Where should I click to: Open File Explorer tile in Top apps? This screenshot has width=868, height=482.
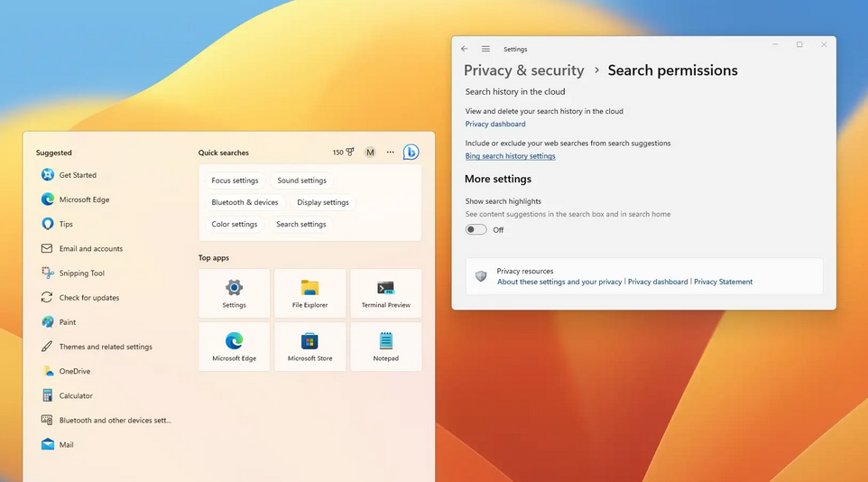click(310, 293)
